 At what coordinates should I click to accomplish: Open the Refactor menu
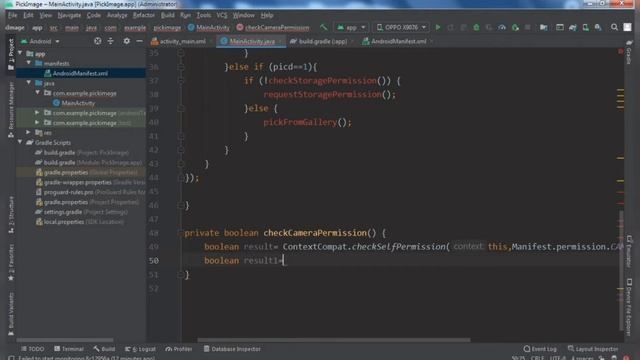click(x=144, y=15)
